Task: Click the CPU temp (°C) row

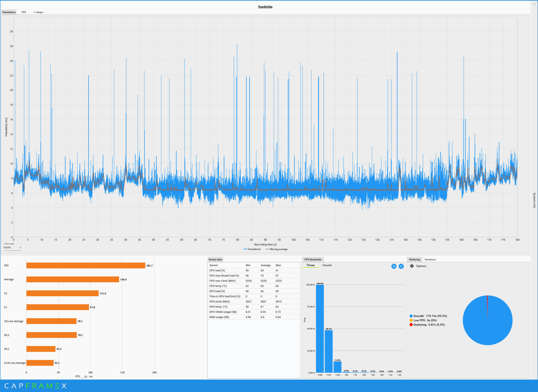Action: click(x=254, y=286)
